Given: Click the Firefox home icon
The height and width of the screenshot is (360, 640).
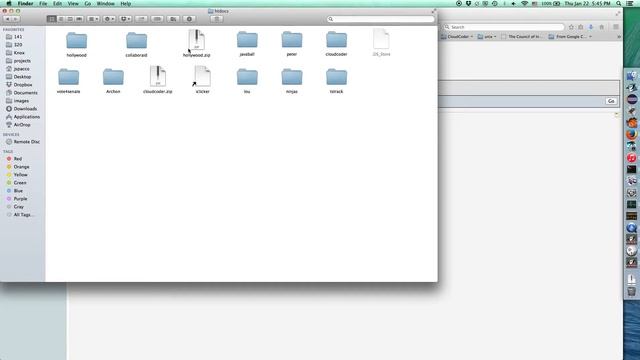Looking at the screenshot, I should coord(602,27).
